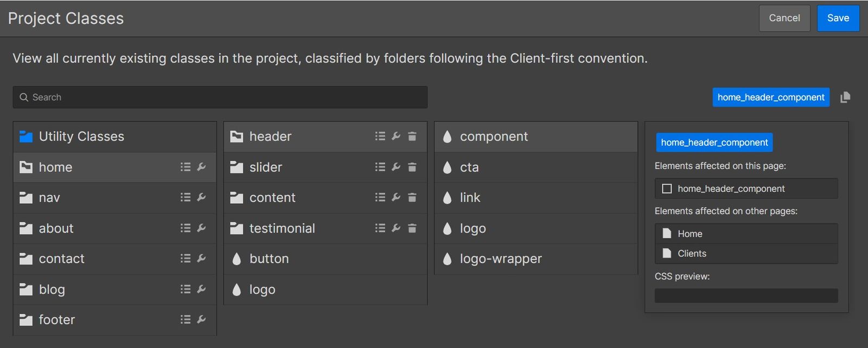Click the wrench icon on the header folder
This screenshot has height=348, width=868.
[395, 136]
